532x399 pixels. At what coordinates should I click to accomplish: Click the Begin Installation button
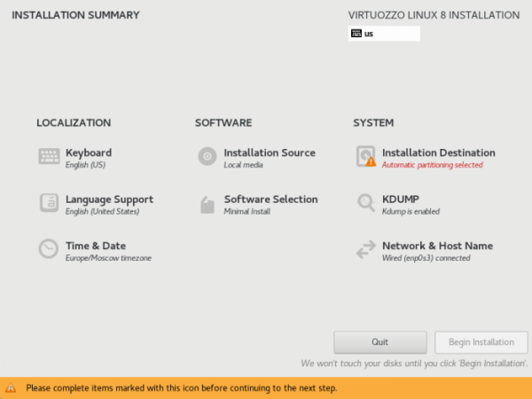pos(480,342)
